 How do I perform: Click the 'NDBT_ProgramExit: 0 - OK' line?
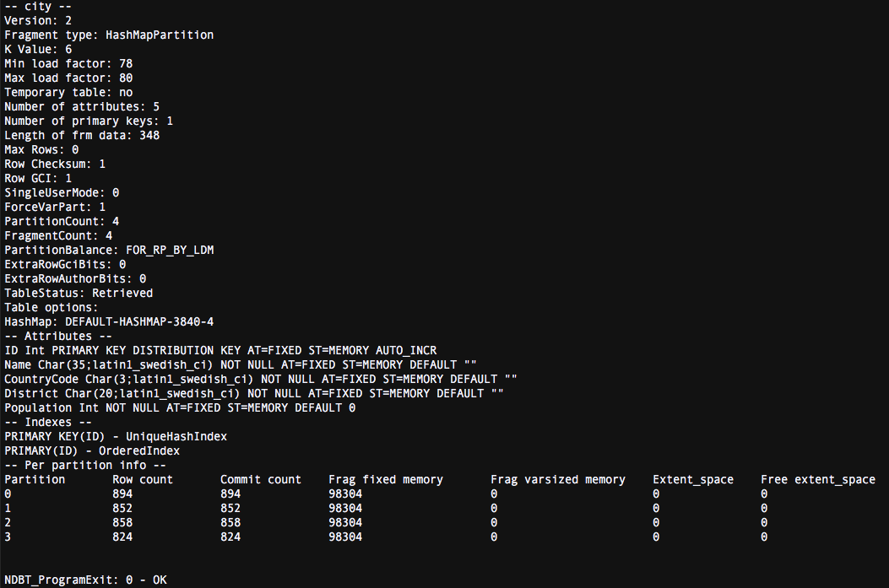point(85,580)
